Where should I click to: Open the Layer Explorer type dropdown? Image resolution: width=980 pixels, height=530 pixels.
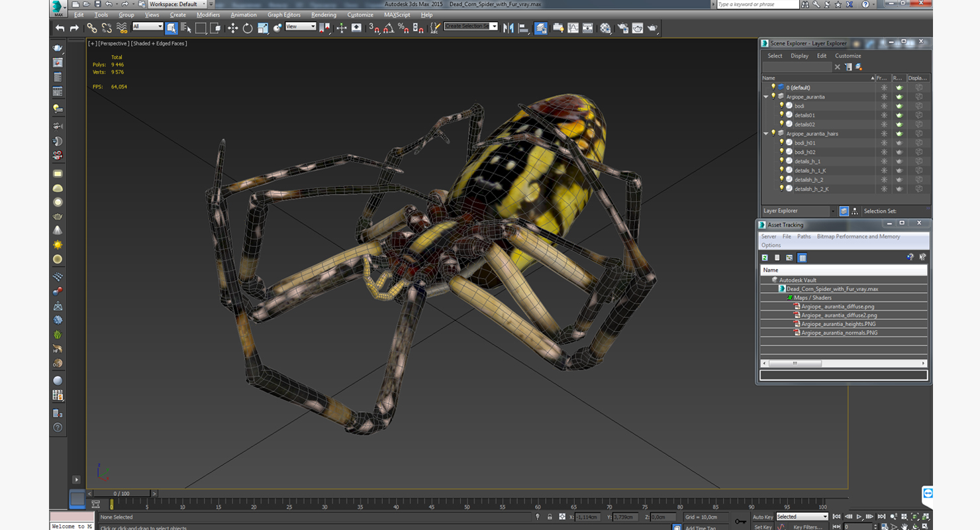click(x=799, y=211)
